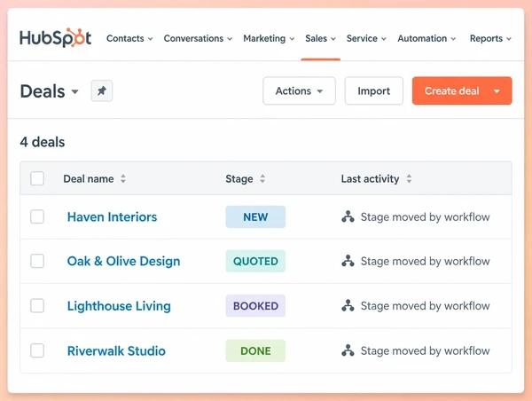Open the Sales menu

[320, 38]
